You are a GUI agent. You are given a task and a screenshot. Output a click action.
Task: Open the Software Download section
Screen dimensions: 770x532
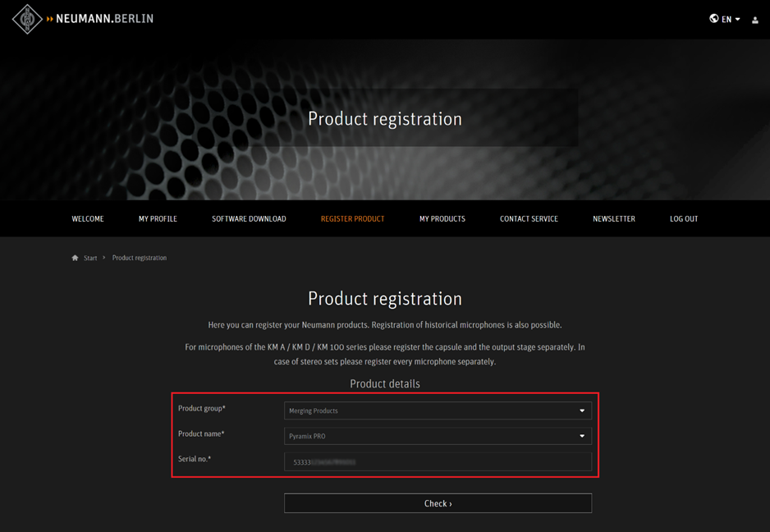pyautogui.click(x=249, y=219)
